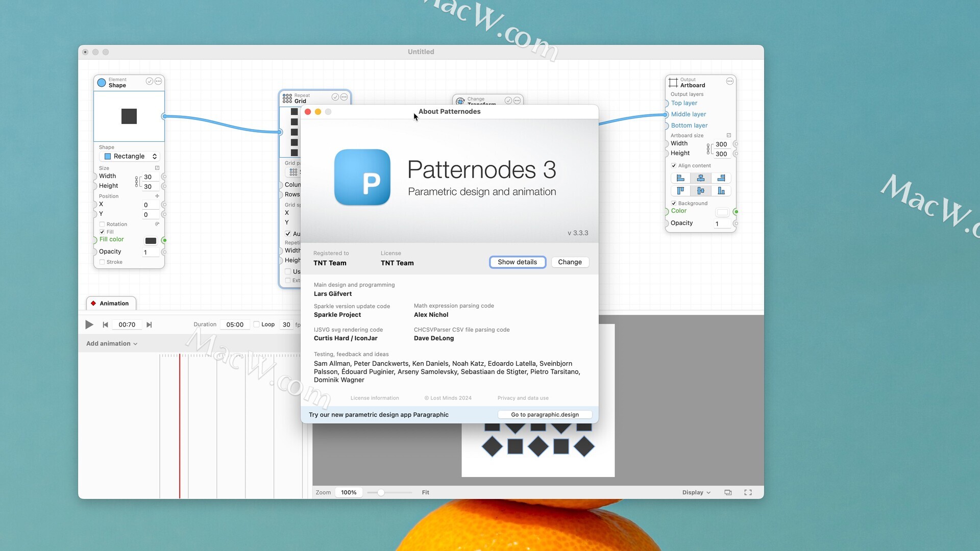Click the Shape Rotation dial icon
Viewport: 980px width, 551px height.
click(x=157, y=224)
